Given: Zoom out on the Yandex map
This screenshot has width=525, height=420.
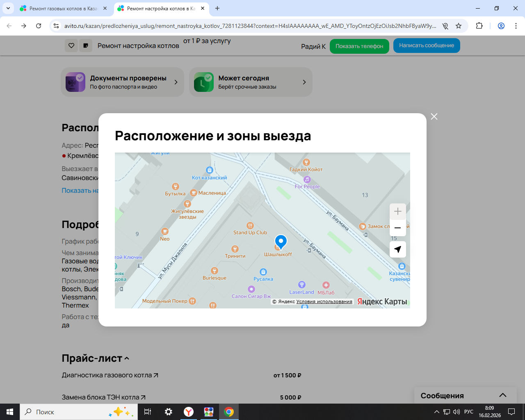Looking at the screenshot, I should click(397, 228).
